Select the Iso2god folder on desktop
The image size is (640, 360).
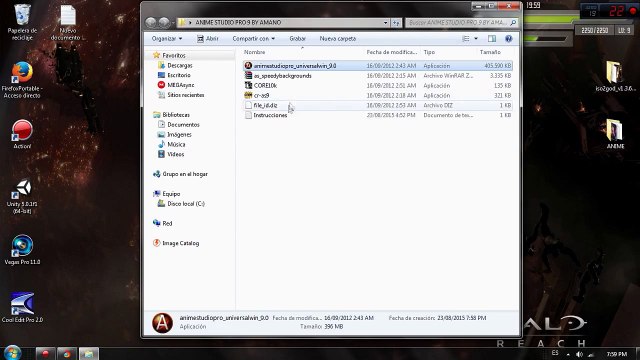tap(615, 76)
